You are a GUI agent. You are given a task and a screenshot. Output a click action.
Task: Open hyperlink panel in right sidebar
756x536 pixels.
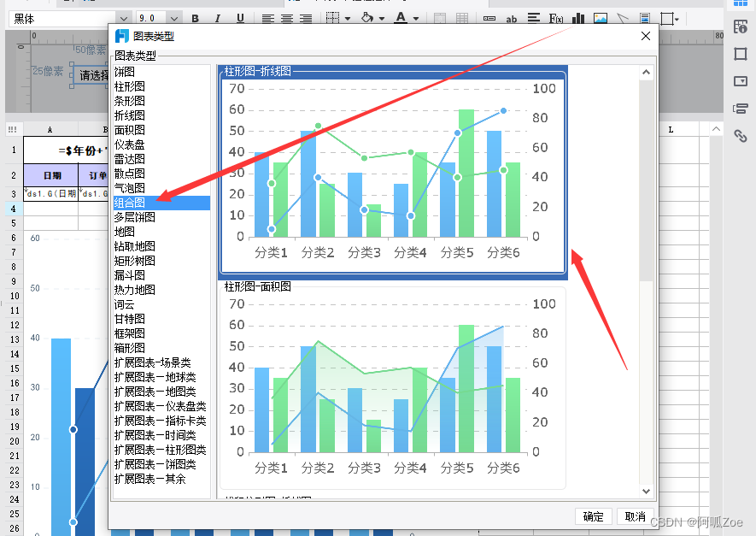coord(741,136)
